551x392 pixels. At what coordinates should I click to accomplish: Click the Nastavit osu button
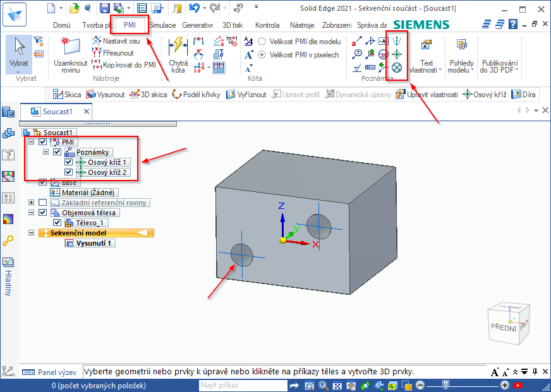116,41
